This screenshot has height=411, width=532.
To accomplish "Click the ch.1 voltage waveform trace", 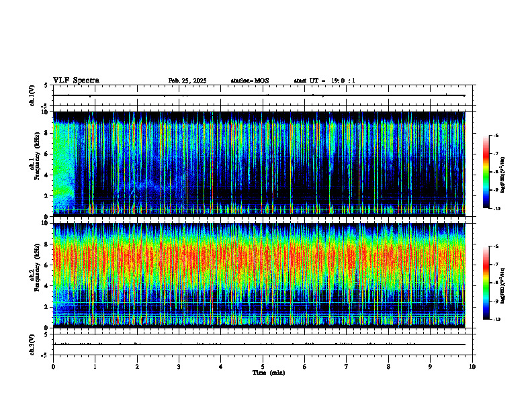I will (x=259, y=95).
